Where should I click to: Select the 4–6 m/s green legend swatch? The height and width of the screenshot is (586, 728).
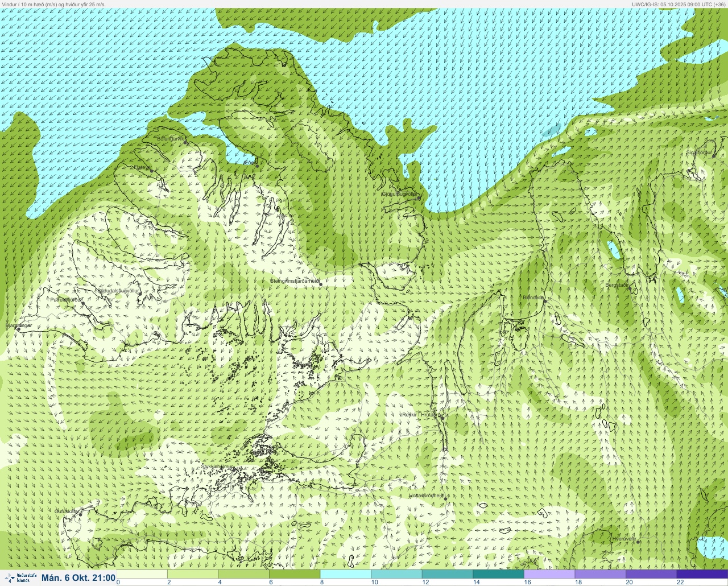click(244, 574)
